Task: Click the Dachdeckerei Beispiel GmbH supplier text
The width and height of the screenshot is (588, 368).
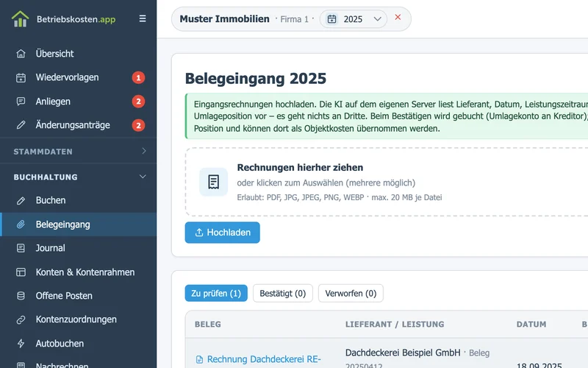Action: click(x=403, y=353)
